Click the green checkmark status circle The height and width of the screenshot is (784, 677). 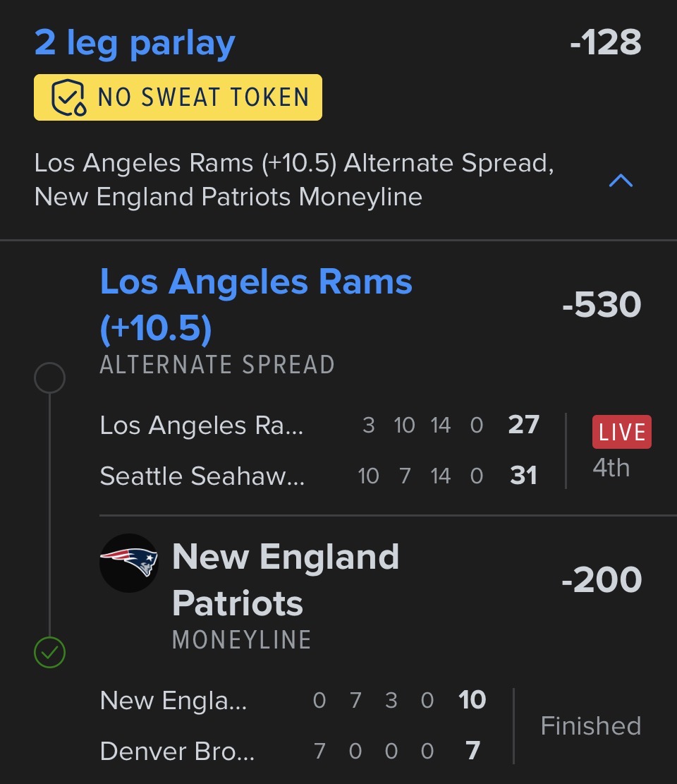point(49,653)
